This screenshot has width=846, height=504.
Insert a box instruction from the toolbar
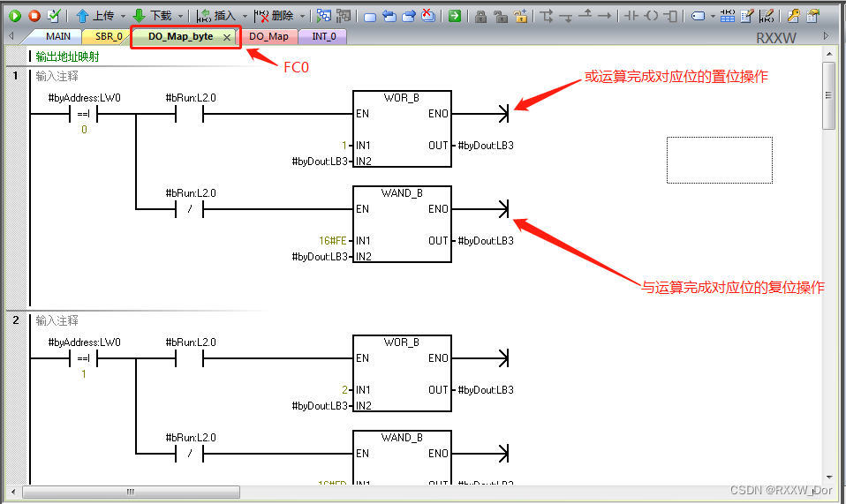(670, 16)
